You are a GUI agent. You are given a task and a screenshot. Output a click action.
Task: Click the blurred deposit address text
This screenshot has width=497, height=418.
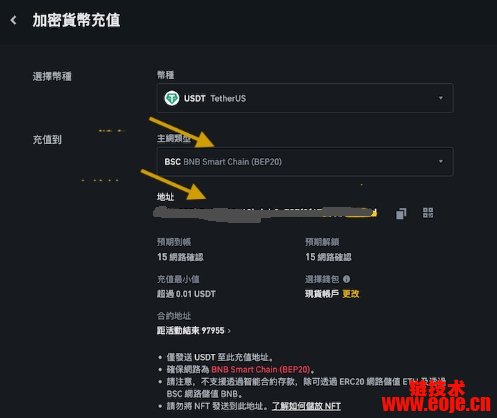(265, 214)
